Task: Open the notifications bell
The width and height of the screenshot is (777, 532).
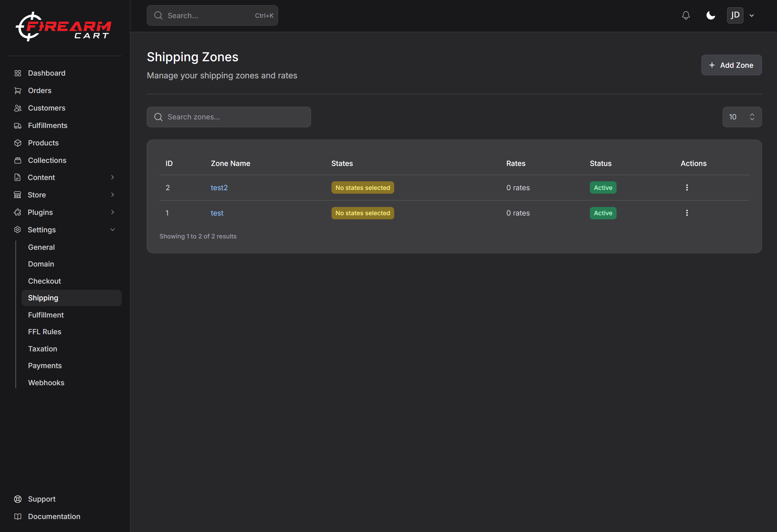Action: tap(686, 15)
